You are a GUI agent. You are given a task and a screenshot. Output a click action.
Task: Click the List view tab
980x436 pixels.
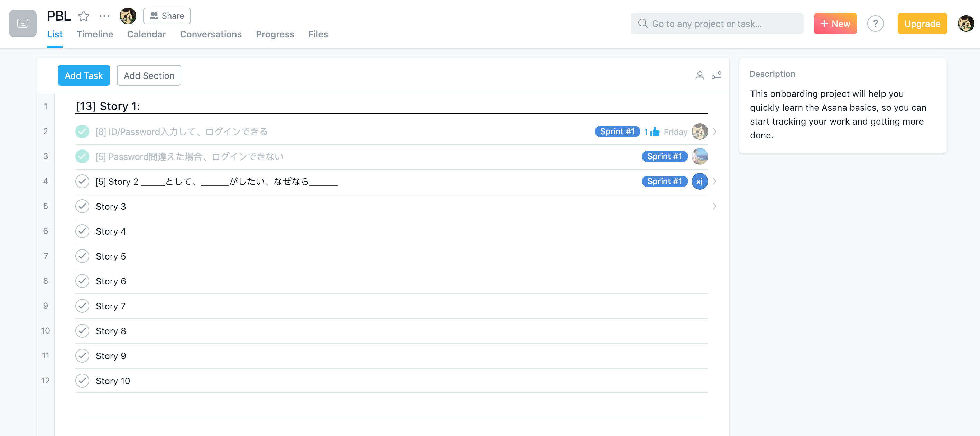54,34
